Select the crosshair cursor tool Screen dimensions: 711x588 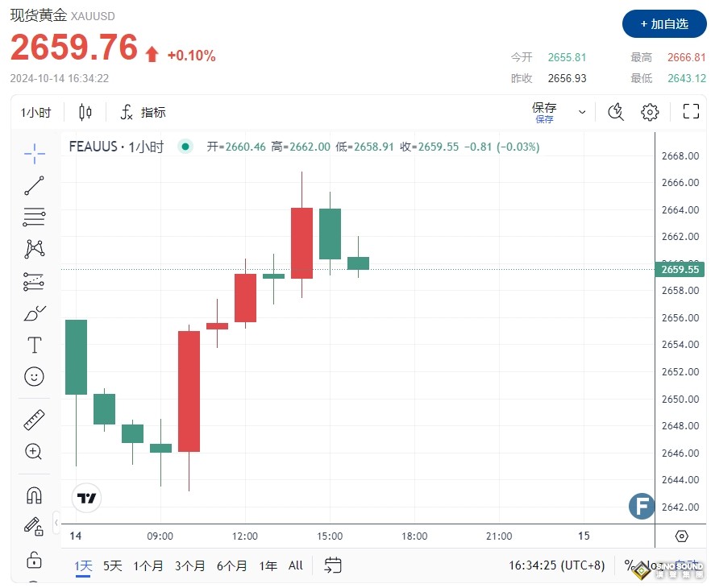(x=33, y=153)
